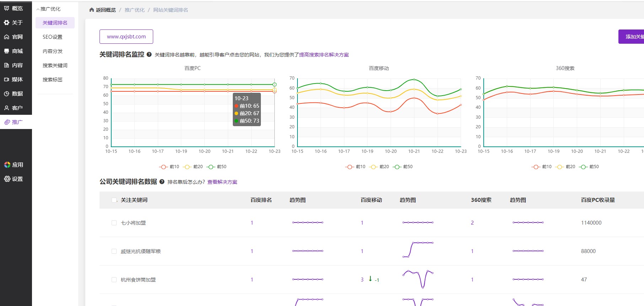The width and height of the screenshot is (644, 306).
Task: Click help icon next to 公司关键词排名数据
Action: [162, 182]
